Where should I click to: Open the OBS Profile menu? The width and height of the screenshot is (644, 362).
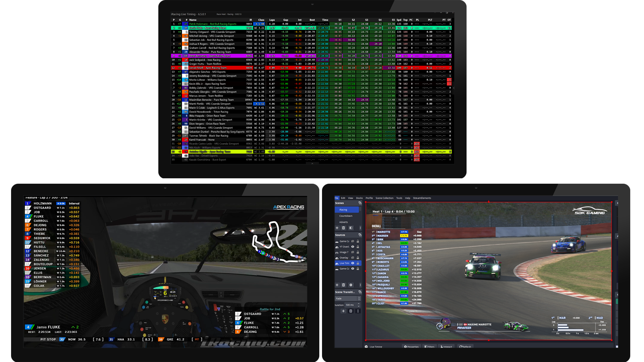point(369,198)
